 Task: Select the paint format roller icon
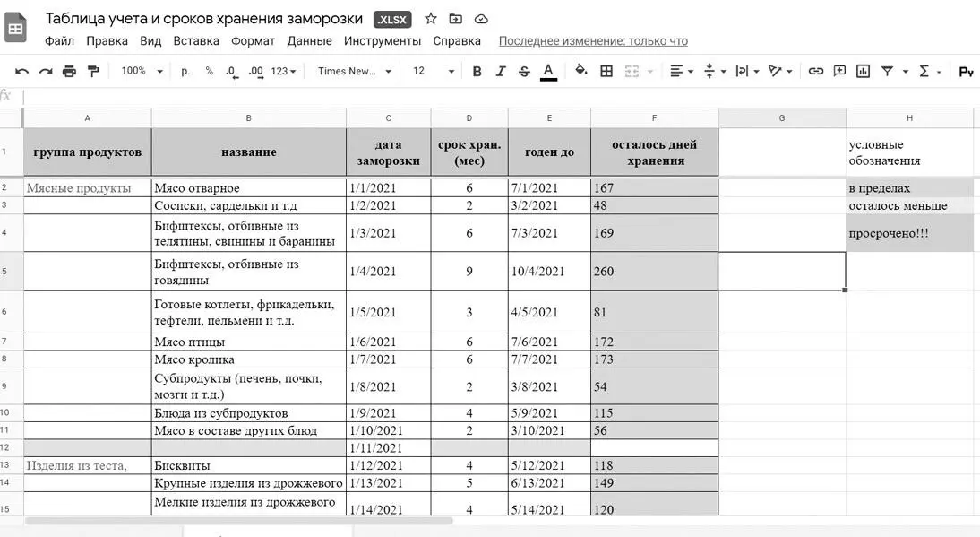pyautogui.click(x=93, y=71)
